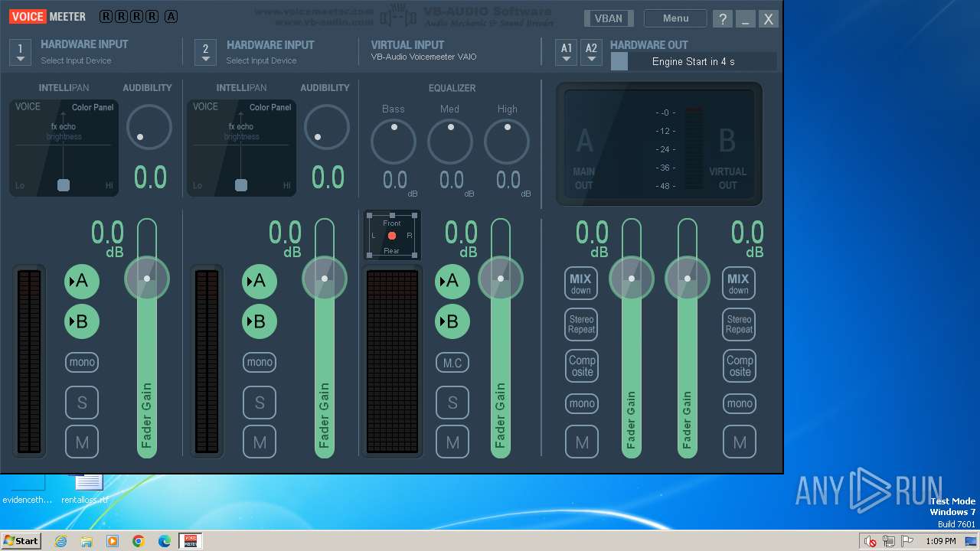Image resolution: width=980 pixels, height=551 pixels.
Task: Select Virtual Out B in level meter
Action: click(727, 158)
